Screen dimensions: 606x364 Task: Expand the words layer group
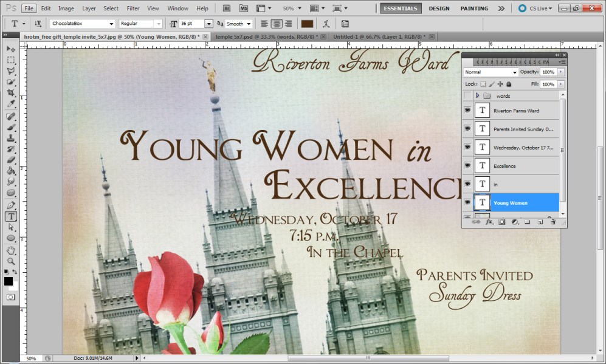pos(477,95)
